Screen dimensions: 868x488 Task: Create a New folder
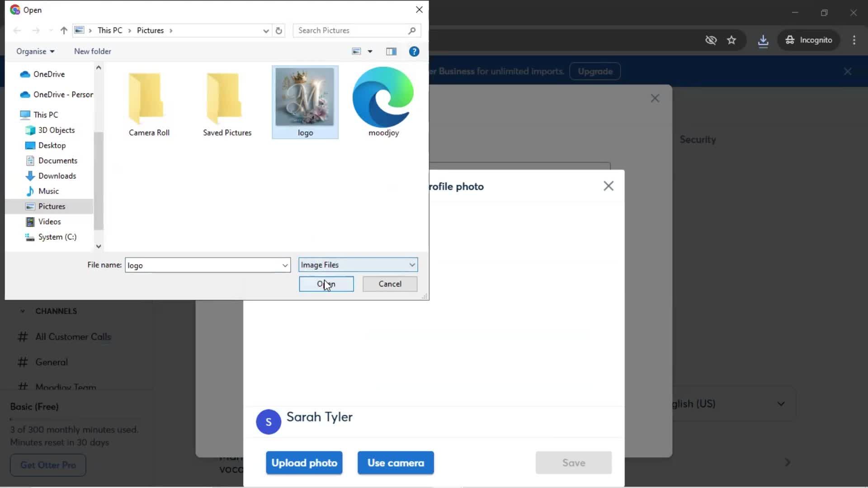(93, 52)
